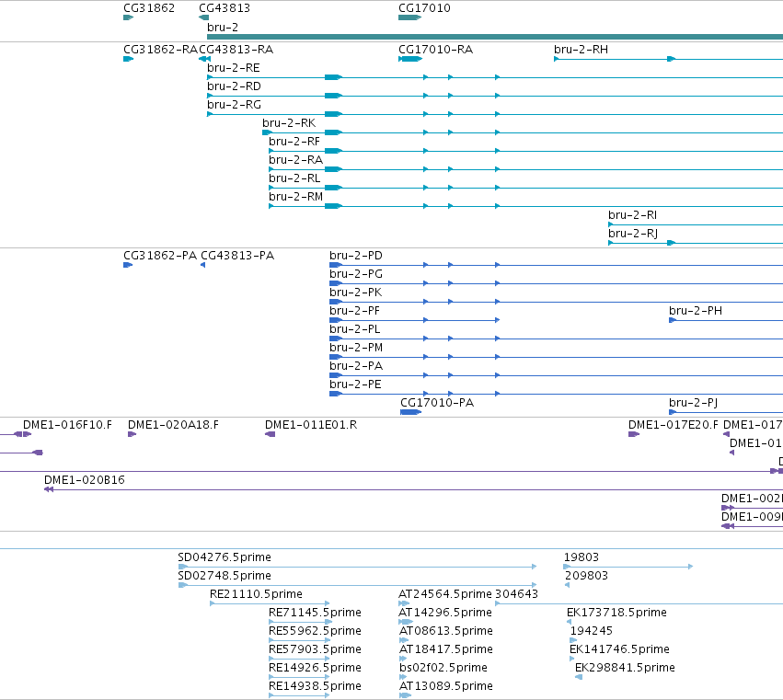Select the bru-2-PK protein label
Viewport: 783px width, 700px height.
(355, 293)
